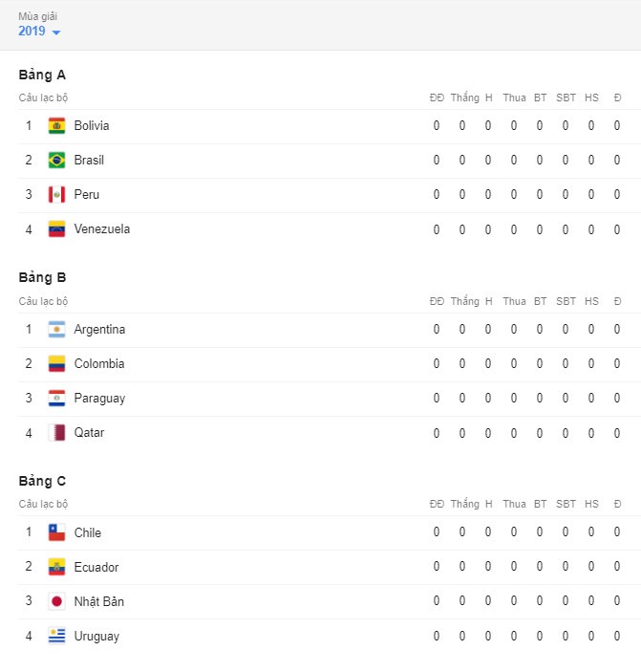
Task: Open the 2019 season dropdown
Action: (39, 32)
